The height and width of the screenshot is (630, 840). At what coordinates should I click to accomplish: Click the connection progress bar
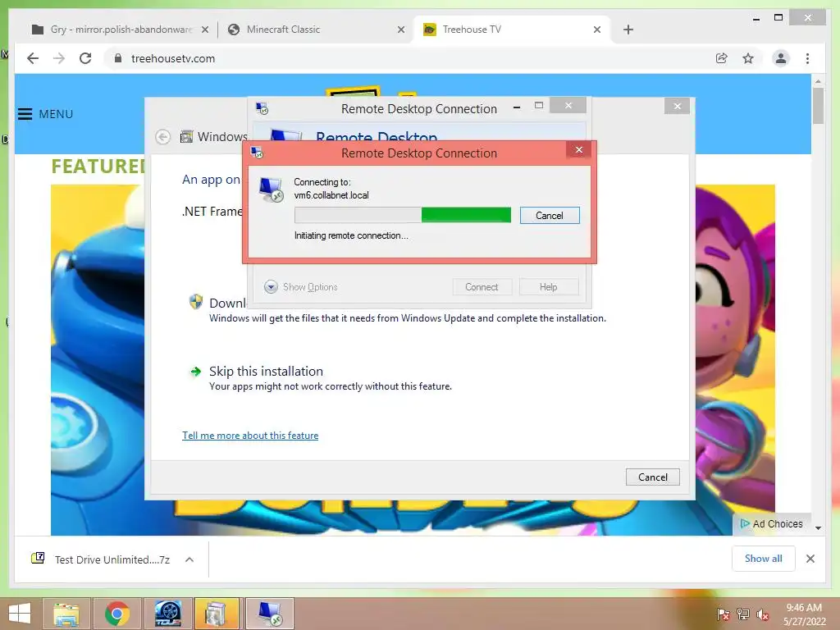point(402,216)
